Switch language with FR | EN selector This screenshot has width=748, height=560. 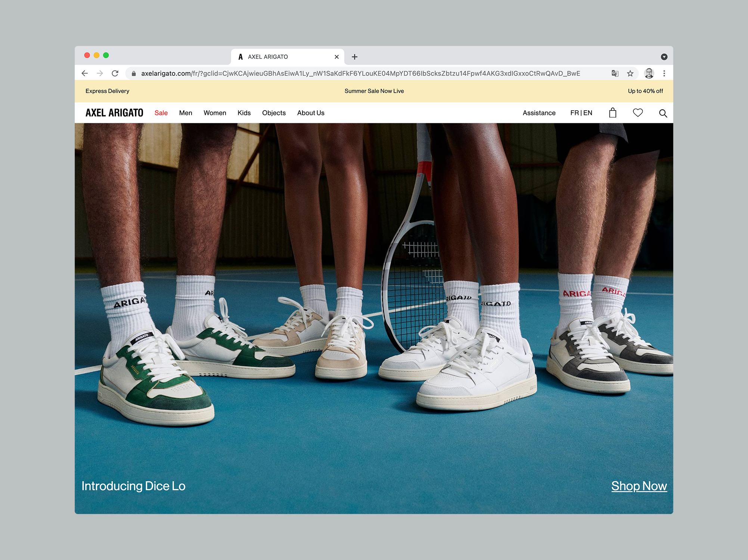point(581,113)
